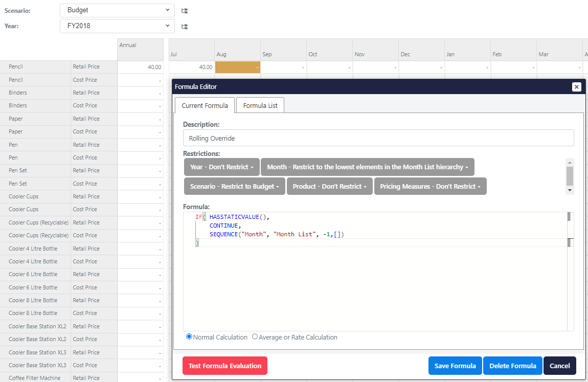This screenshot has width=588, height=382.
Task: Expand Pricing Measures - Don't Restrict dropdown
Action: click(430, 187)
